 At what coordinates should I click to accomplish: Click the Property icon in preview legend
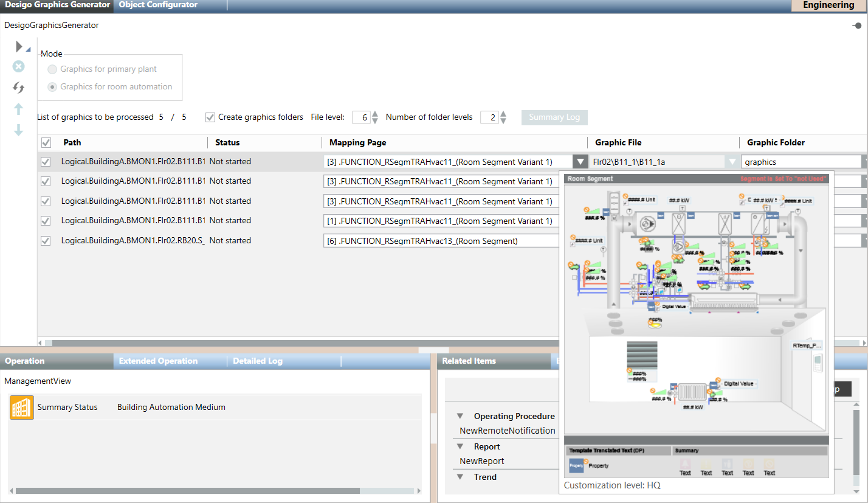[576, 465]
